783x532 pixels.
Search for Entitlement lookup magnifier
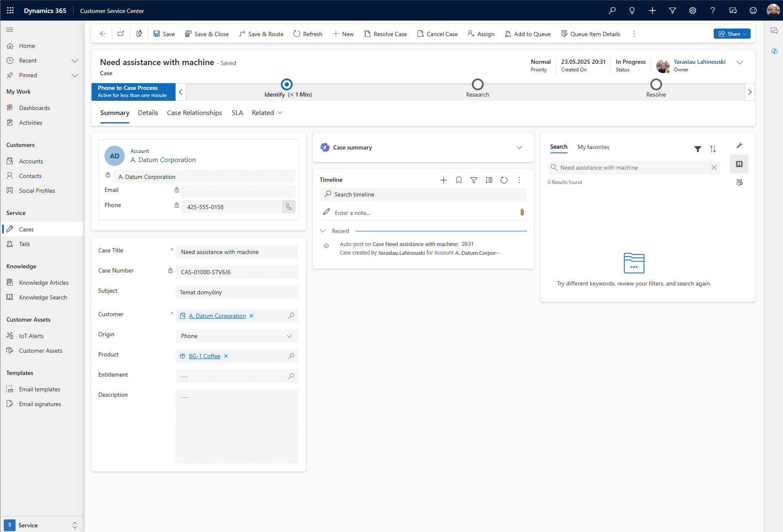tap(291, 376)
